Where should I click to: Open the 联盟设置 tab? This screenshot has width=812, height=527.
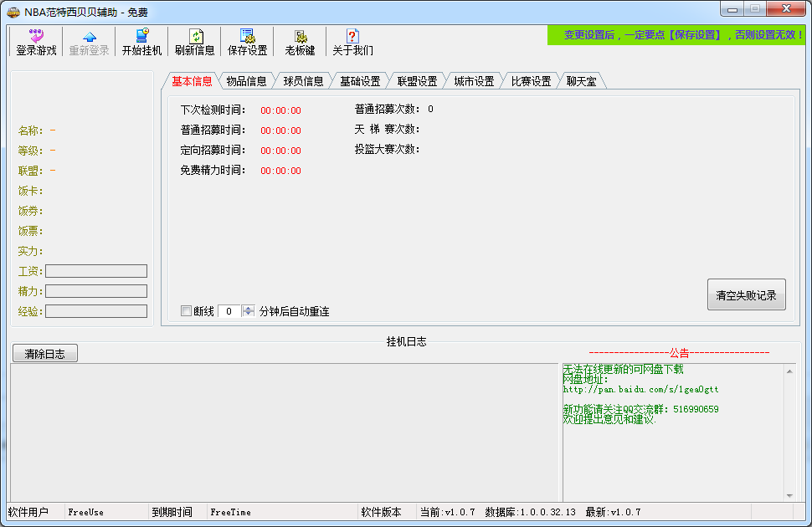(x=417, y=81)
